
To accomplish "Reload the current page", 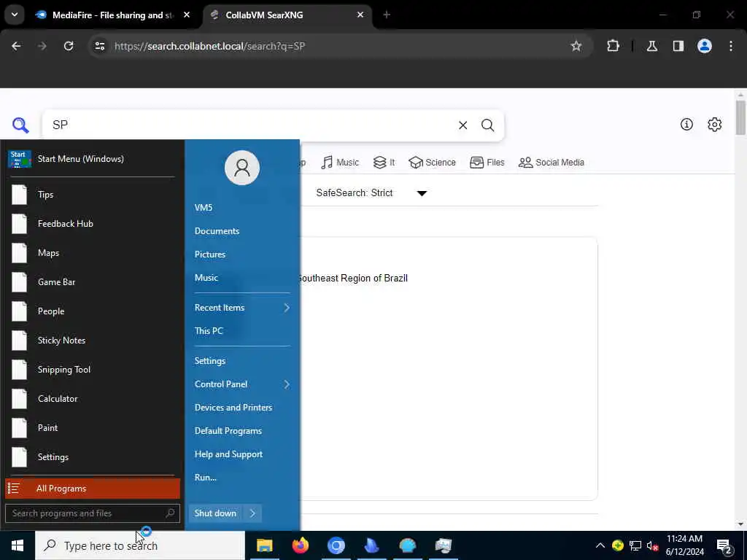I will point(69,46).
